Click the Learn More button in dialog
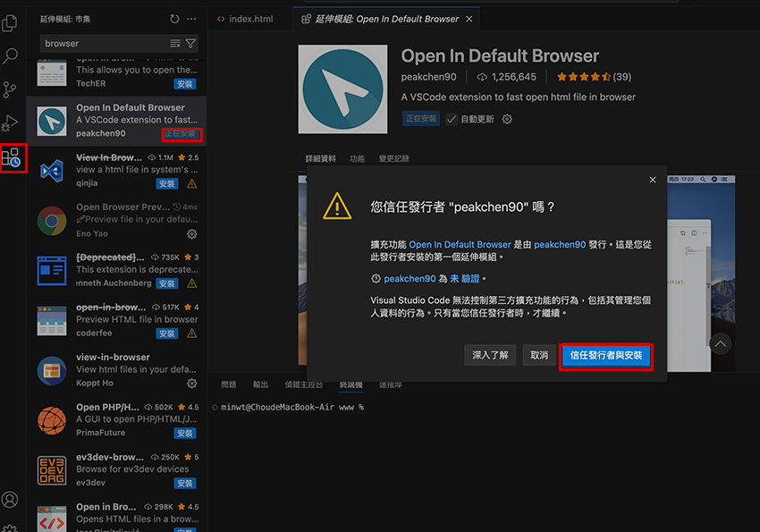This screenshot has width=760, height=532. click(x=490, y=355)
